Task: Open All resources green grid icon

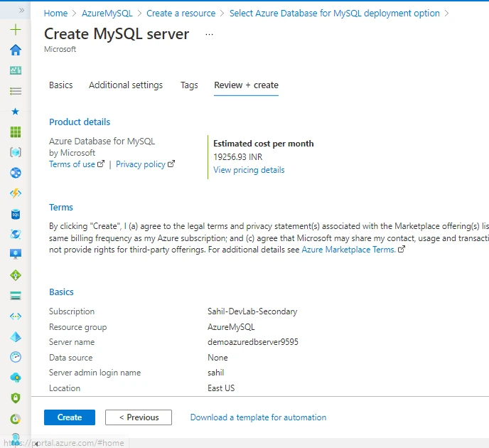Action: coord(16,132)
